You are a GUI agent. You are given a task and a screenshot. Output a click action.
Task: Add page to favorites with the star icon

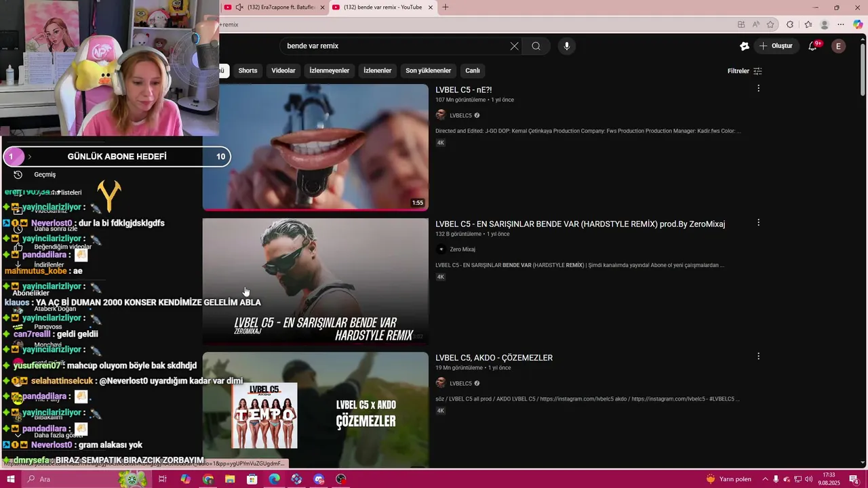point(770,24)
